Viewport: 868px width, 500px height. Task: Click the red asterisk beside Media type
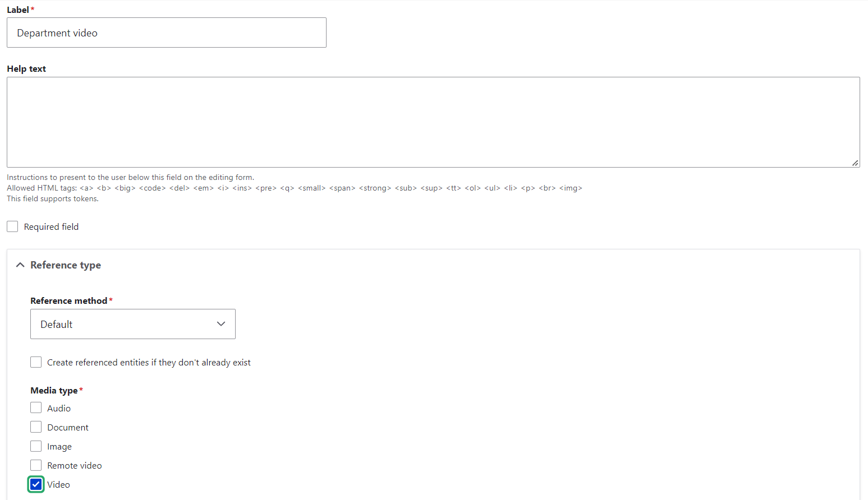(81, 390)
